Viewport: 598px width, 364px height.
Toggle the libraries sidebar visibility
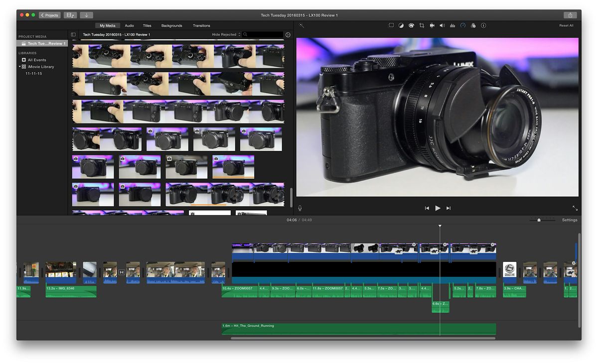[73, 35]
